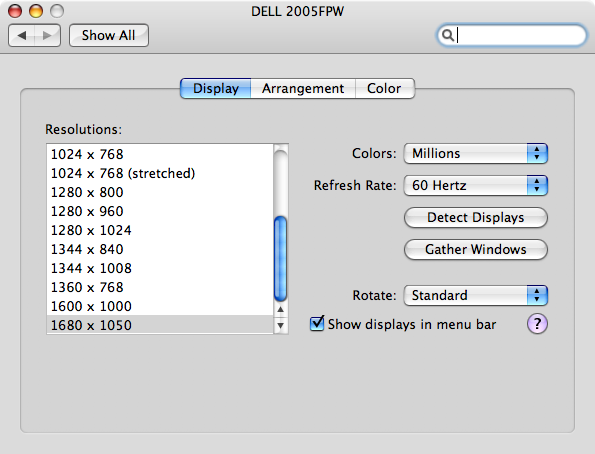Open the Refresh Rate dropdown at 60 Hertz
This screenshot has height=454, width=595.
coord(476,185)
